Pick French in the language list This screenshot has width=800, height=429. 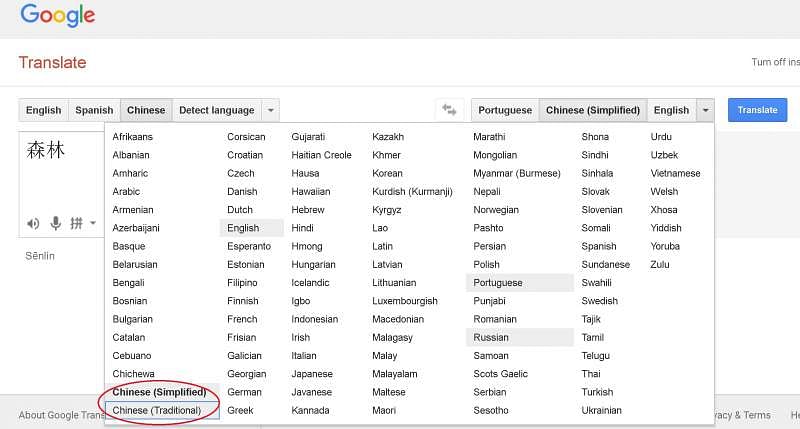pos(242,319)
